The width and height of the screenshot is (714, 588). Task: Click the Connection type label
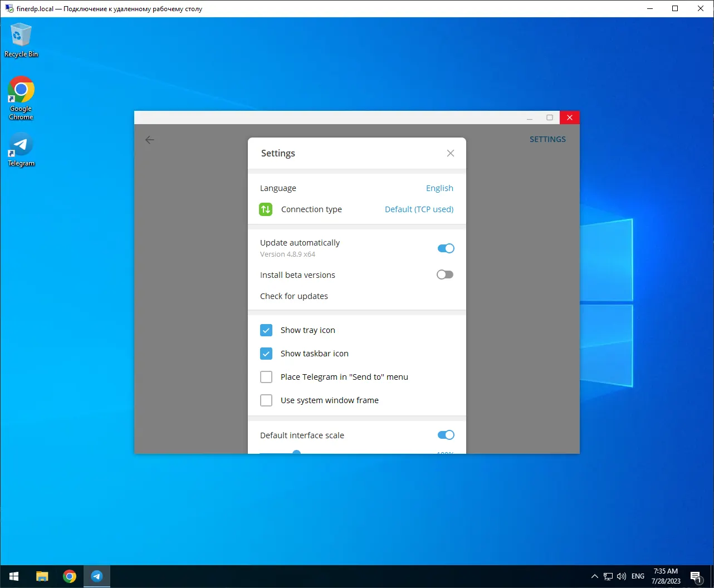click(x=311, y=209)
